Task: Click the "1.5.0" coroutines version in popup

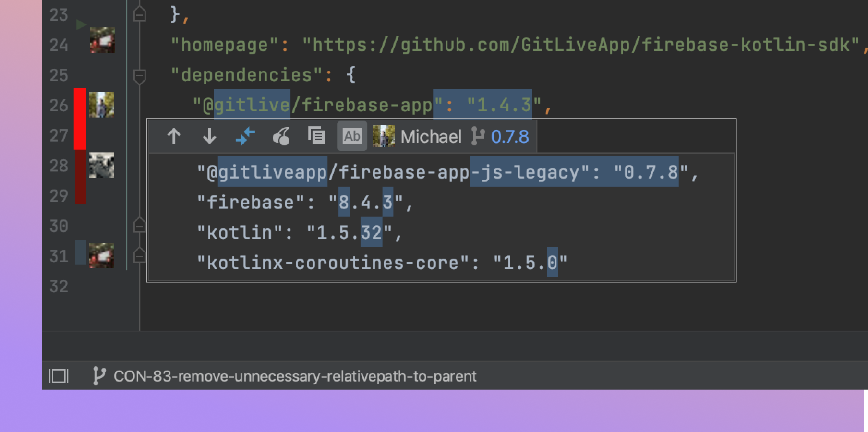Action: pos(530,263)
